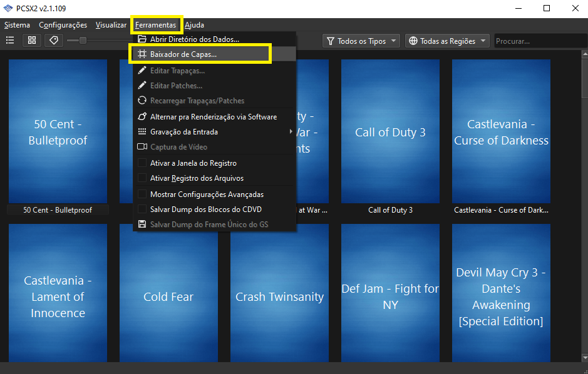
Task: Click the list view toolbar icon
Action: [10, 40]
